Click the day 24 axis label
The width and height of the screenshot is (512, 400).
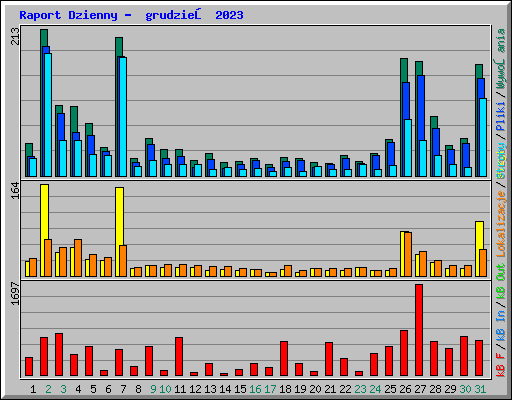pyautogui.click(x=375, y=389)
